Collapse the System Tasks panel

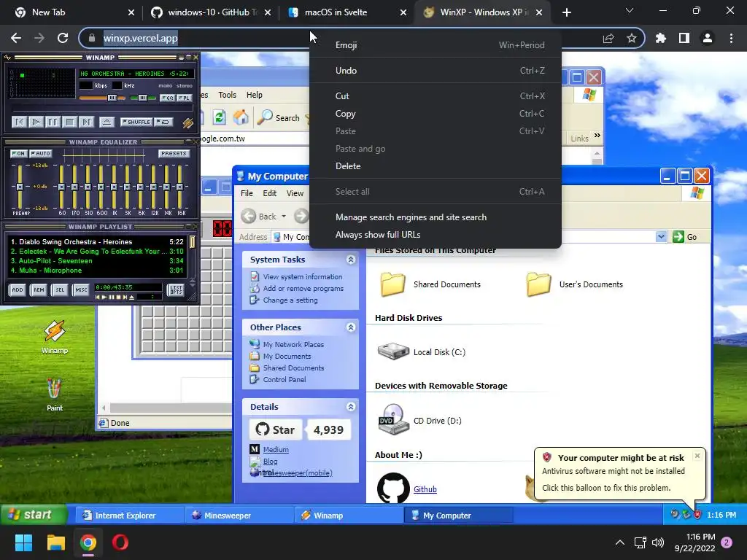(351, 260)
